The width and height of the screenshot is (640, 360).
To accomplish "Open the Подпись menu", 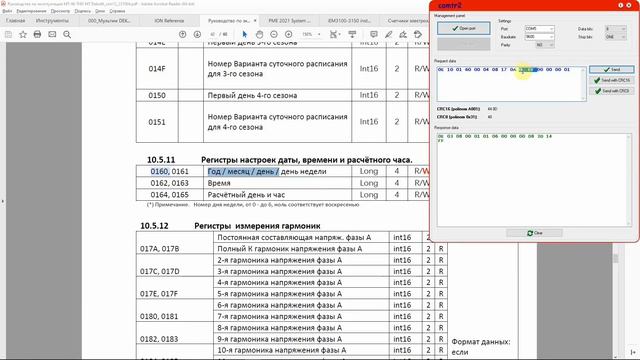I will coord(82,11).
